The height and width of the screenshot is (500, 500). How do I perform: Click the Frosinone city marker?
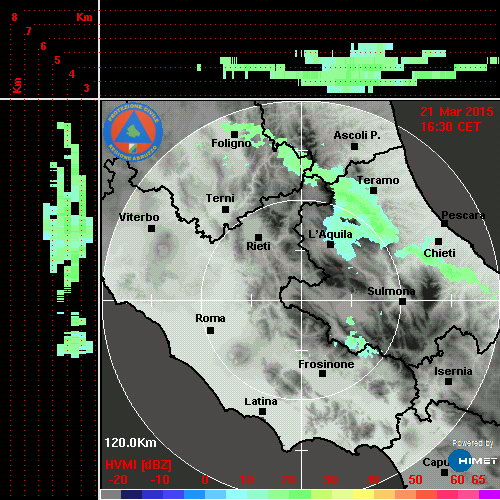click(x=322, y=373)
